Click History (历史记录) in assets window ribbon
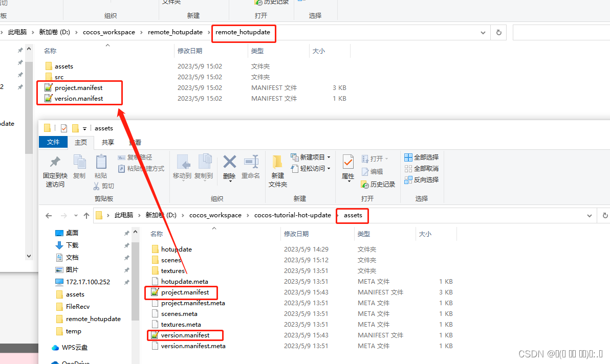The width and height of the screenshot is (610, 364). [x=378, y=184]
